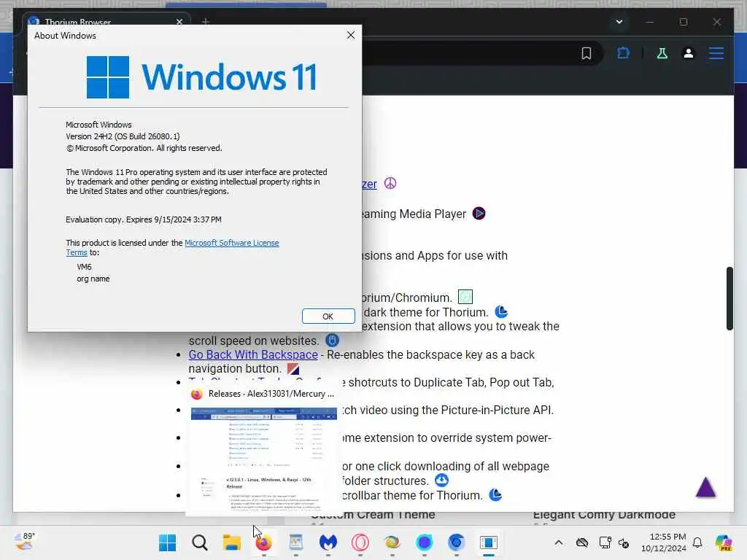The width and height of the screenshot is (747, 560).
Task: Open File Explorer from taskbar
Action: point(231,542)
